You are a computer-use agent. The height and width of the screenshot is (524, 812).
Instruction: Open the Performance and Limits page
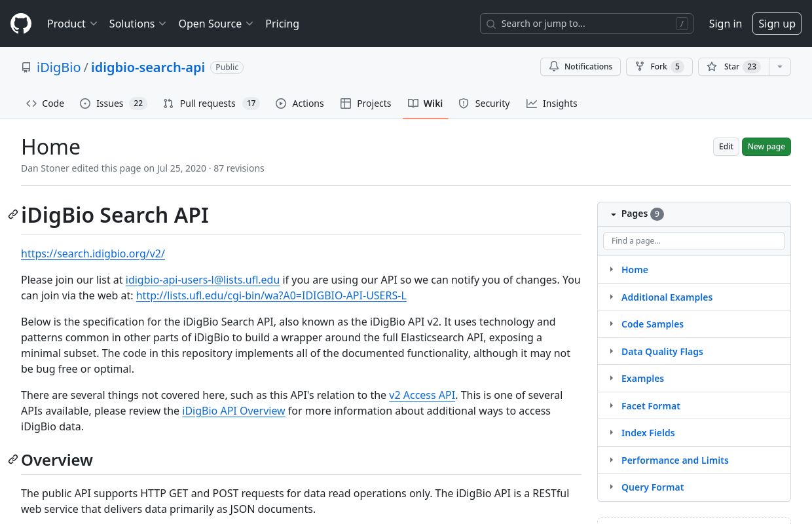674,460
